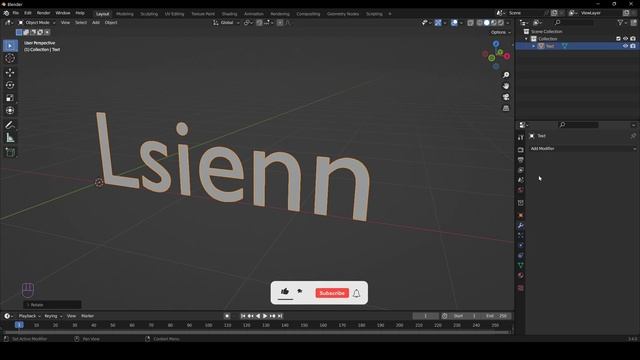Open the Modifiers wrench properties tab
Screen dimensions: 640x360
coord(520,226)
